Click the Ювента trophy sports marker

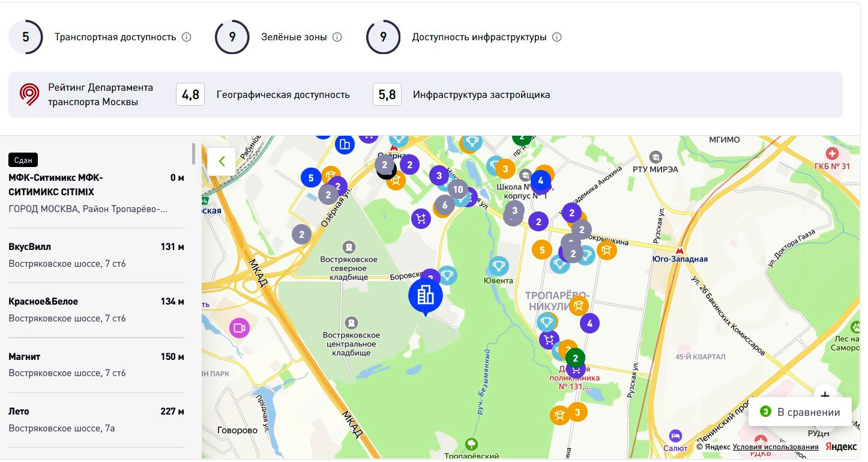point(498,265)
